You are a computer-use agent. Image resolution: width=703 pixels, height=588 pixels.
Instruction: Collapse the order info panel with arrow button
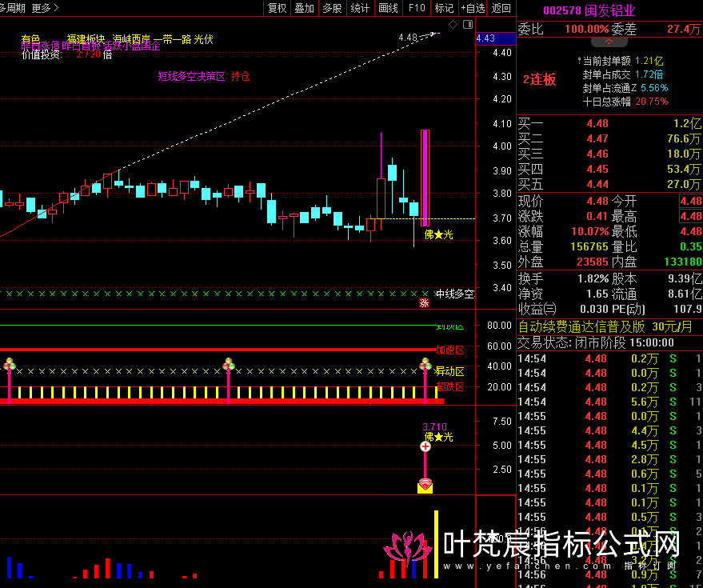click(609, 42)
